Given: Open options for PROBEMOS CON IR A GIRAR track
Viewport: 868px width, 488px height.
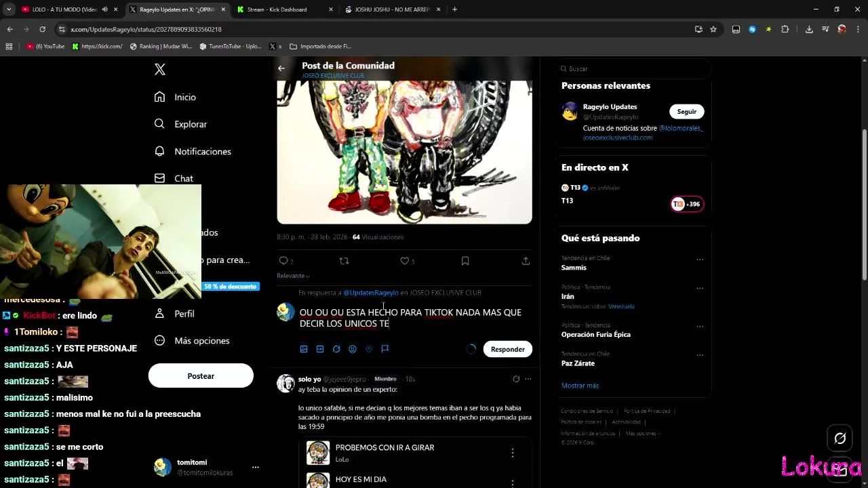Looking at the screenshot, I should (513, 453).
